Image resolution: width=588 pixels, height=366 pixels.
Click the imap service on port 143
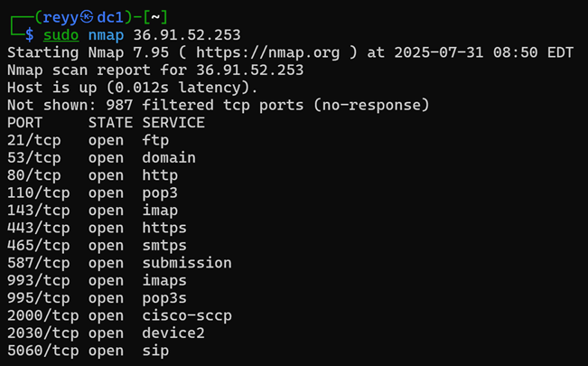[160, 211]
